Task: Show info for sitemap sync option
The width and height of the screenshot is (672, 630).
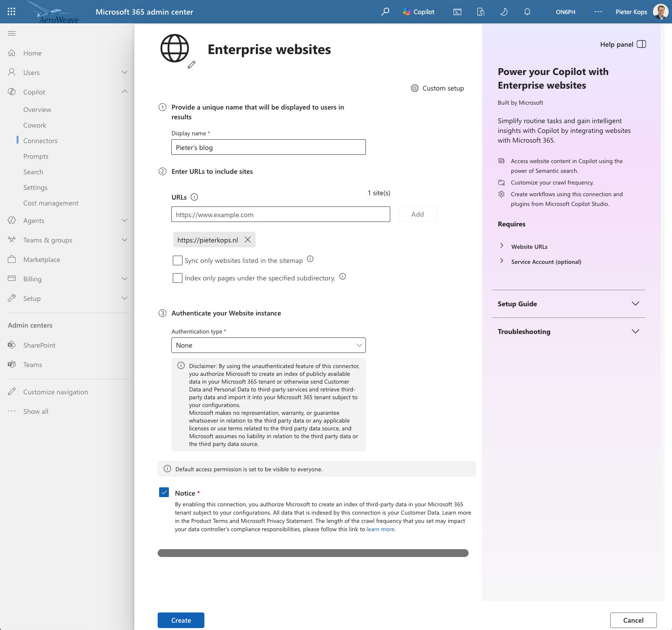Action: tap(310, 259)
